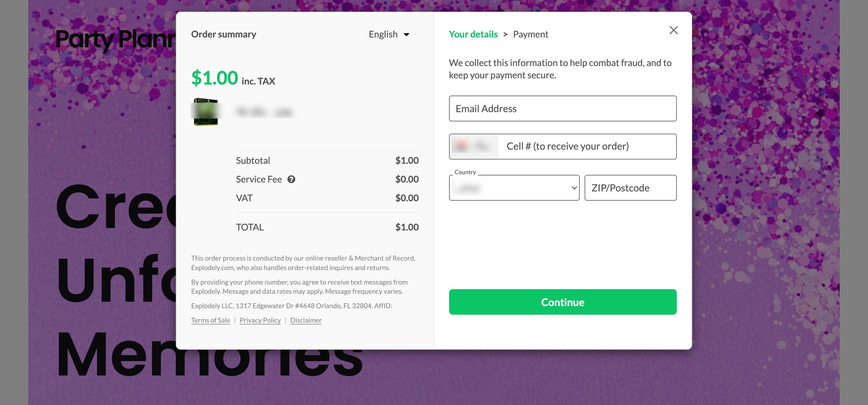Switch to the Payment step
Screen dimensions: 868x405
pos(531,34)
